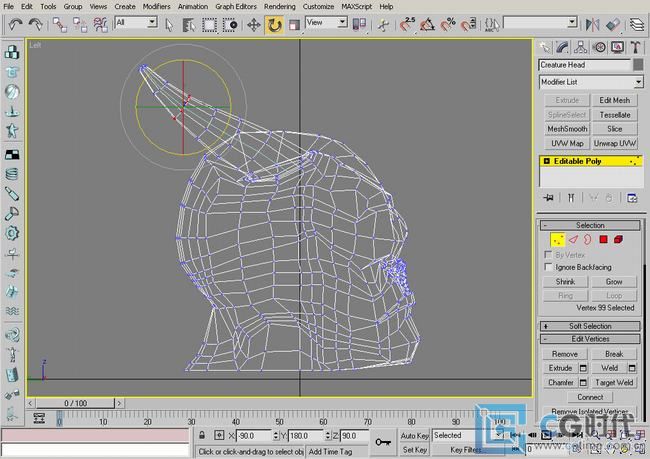Switch to the Modify command panel tab
Viewport: 650px width, 459px height.
point(563,48)
